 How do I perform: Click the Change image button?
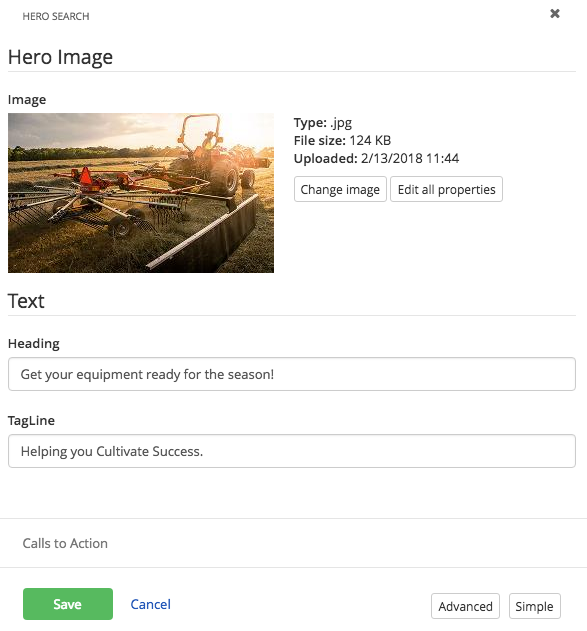point(340,189)
